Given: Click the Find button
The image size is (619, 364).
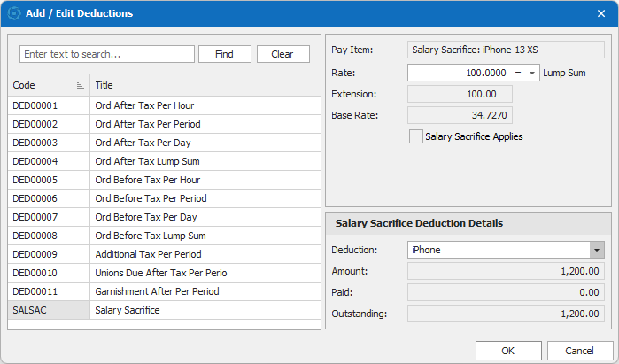Looking at the screenshot, I should (x=224, y=54).
